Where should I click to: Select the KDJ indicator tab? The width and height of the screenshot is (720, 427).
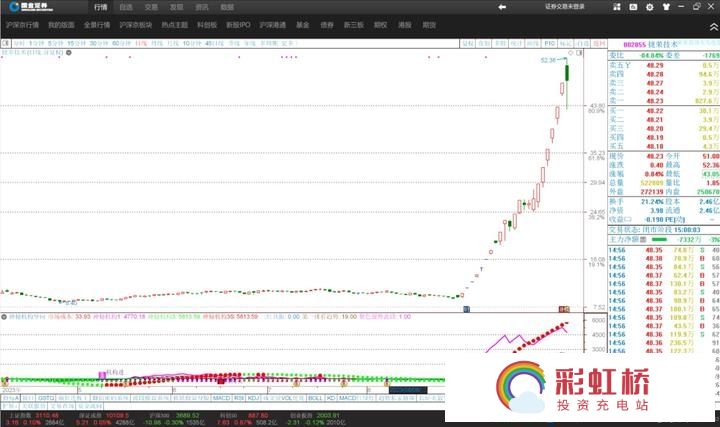coord(253,398)
